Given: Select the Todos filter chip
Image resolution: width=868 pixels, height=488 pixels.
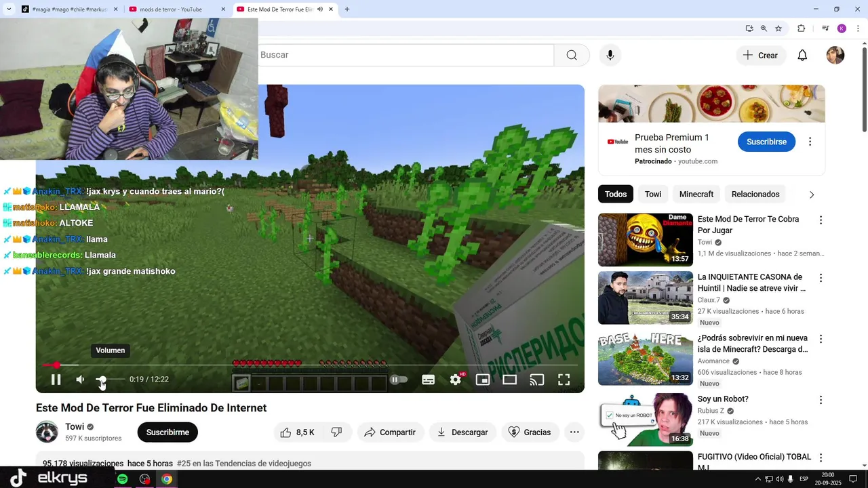Looking at the screenshot, I should tap(616, 195).
